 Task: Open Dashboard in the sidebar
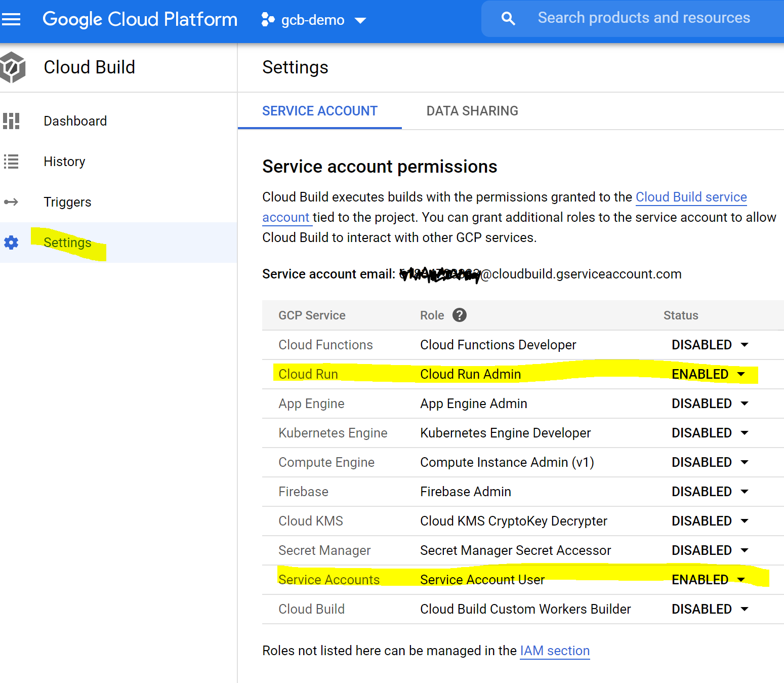click(118, 121)
